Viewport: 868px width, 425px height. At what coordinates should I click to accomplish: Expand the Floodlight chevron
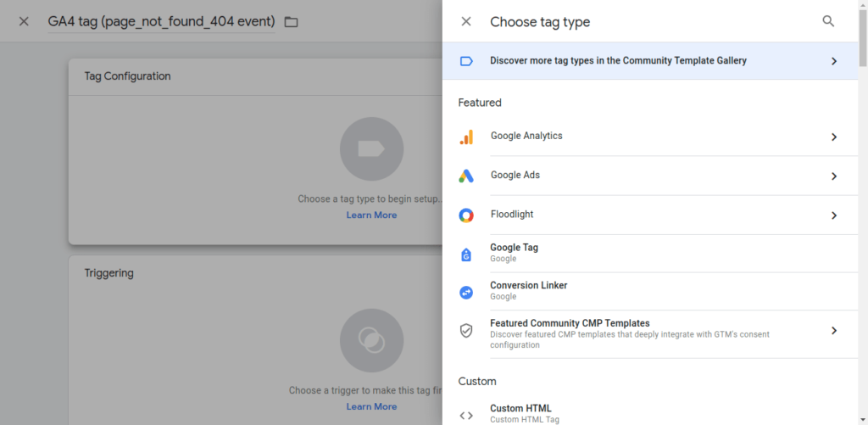834,215
